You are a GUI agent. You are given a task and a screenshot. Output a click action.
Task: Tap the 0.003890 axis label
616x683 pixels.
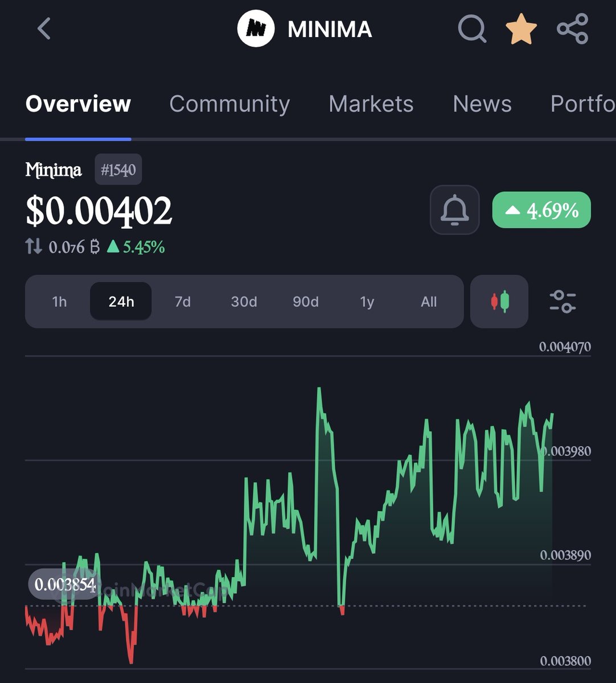(x=565, y=555)
